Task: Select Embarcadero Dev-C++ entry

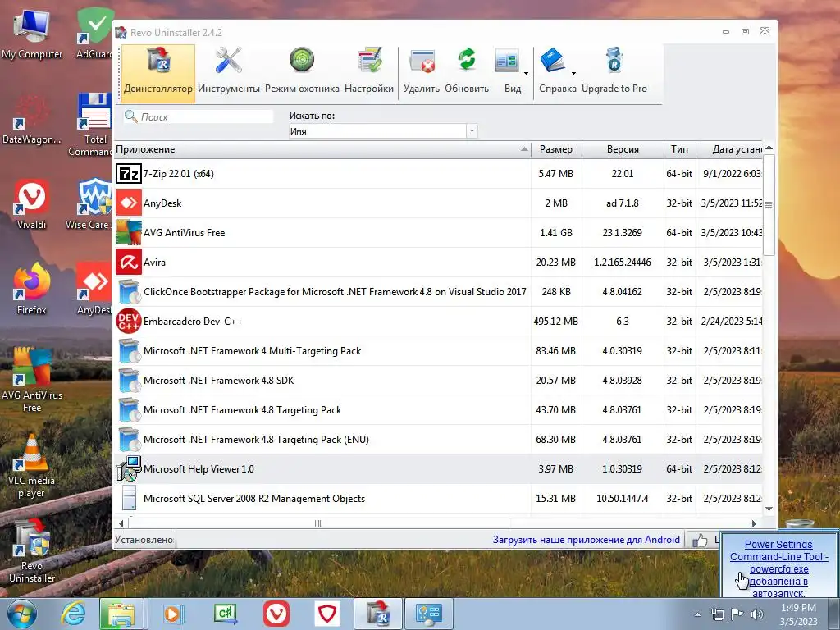Action: coord(438,321)
